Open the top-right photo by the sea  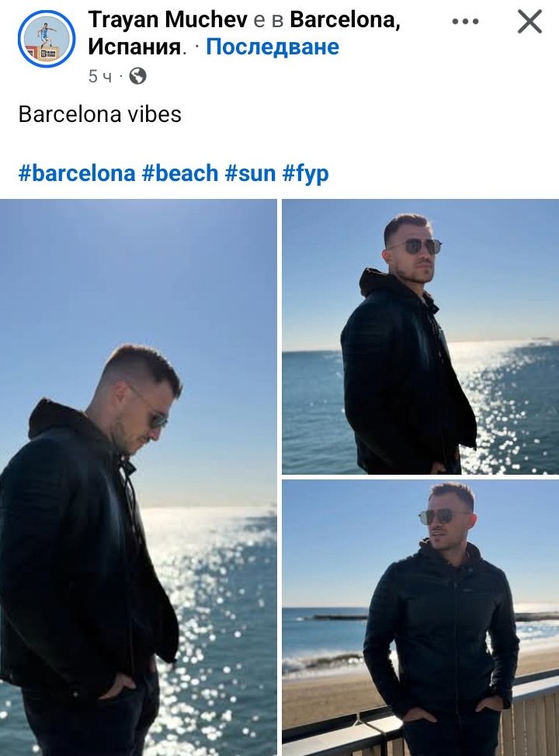click(x=420, y=336)
